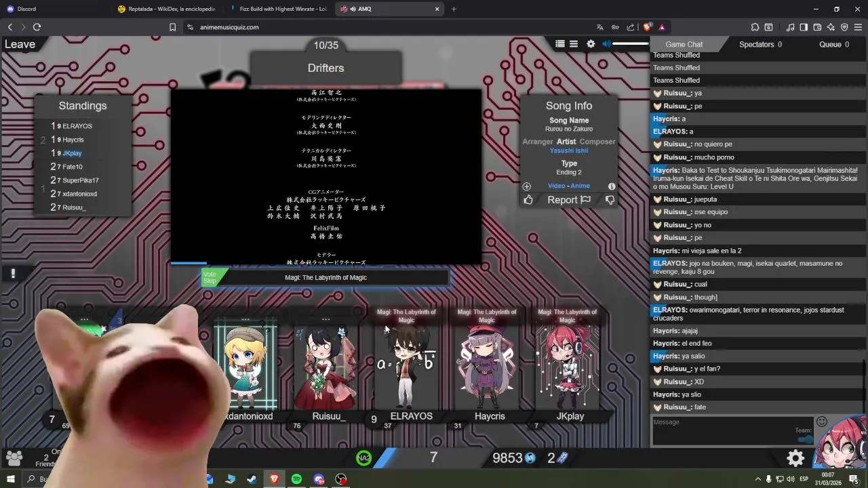Open quiz settings gear near volume
Screen dimensions: 868x488
point(591,44)
